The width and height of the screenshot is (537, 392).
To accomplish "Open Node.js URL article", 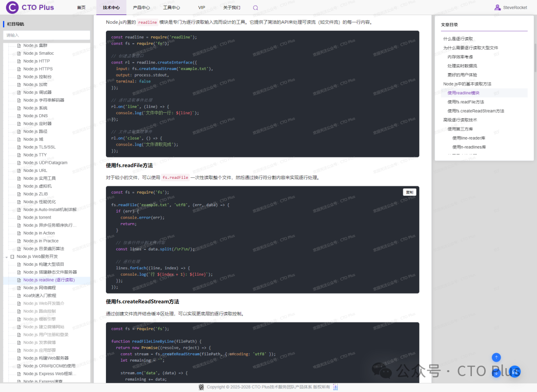I will 35,171.
